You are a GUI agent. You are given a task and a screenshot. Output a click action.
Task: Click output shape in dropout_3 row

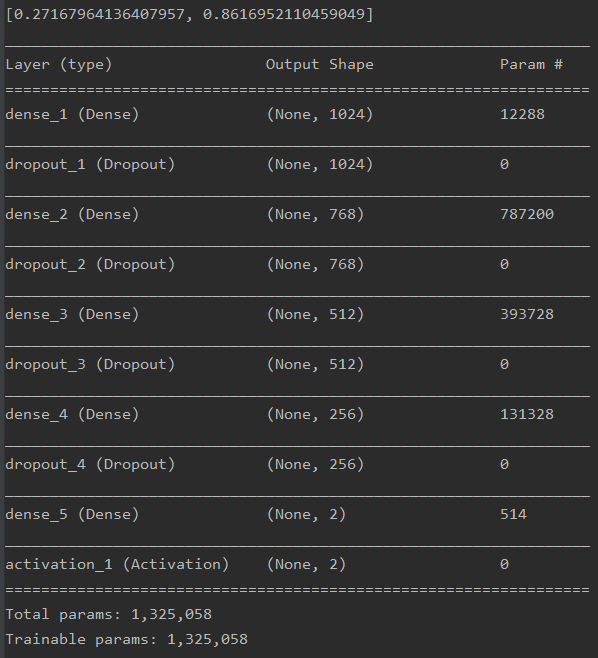click(315, 364)
